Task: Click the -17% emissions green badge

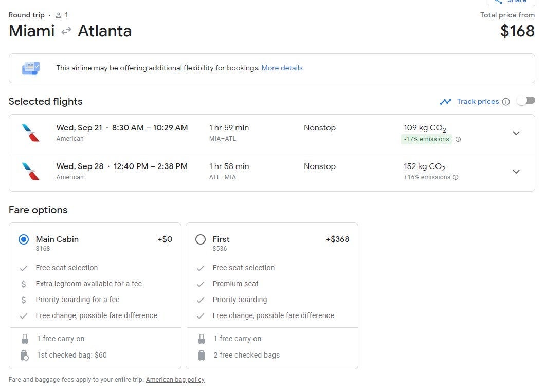Action: click(x=426, y=139)
